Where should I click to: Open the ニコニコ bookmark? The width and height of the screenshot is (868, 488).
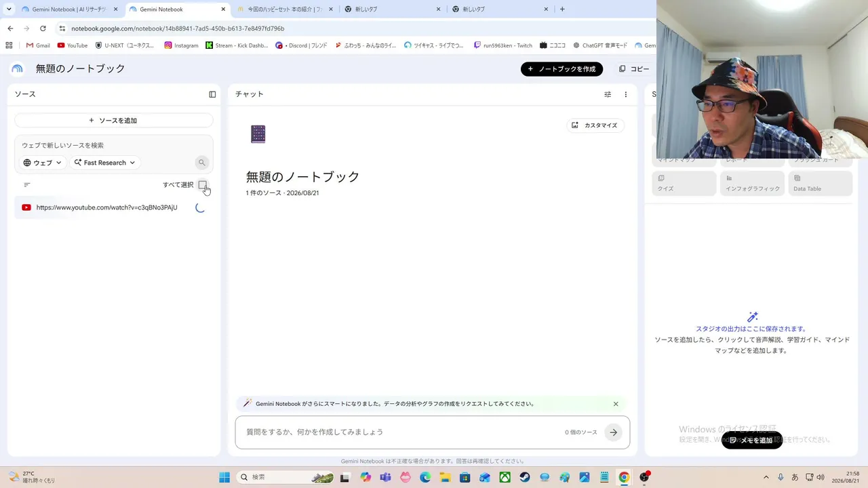(x=553, y=45)
